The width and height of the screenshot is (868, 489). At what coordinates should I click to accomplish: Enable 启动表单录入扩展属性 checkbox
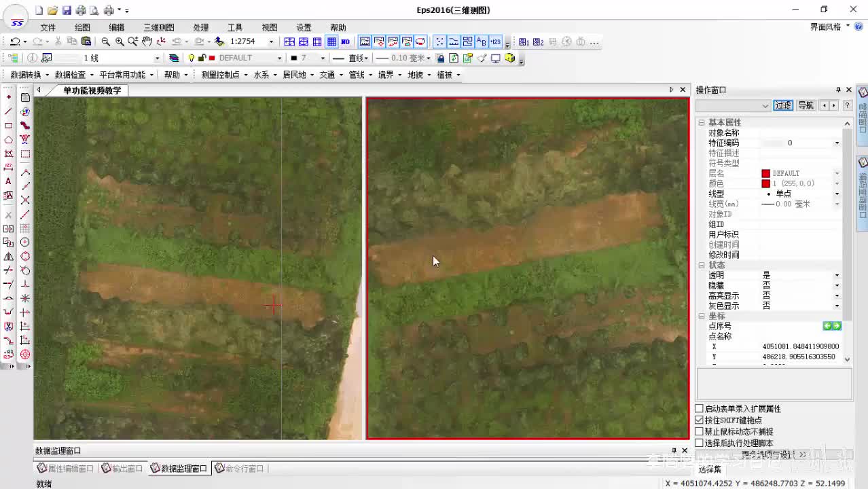click(699, 409)
